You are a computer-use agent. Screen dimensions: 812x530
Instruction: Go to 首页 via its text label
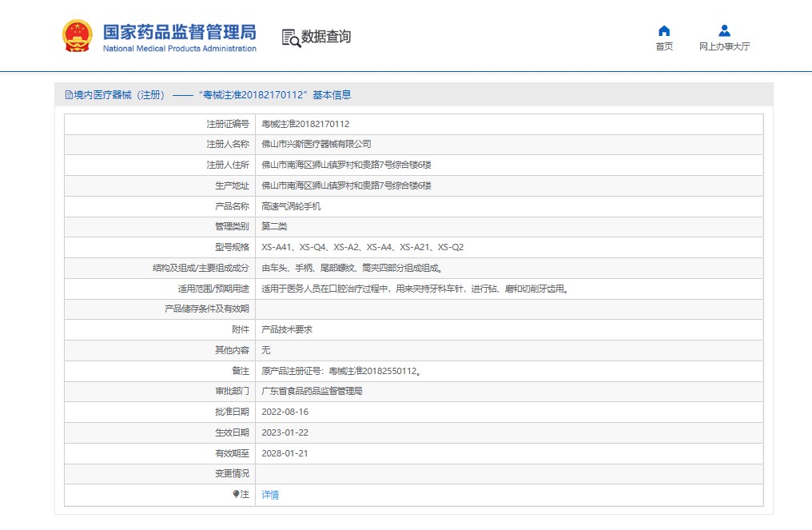(664, 46)
